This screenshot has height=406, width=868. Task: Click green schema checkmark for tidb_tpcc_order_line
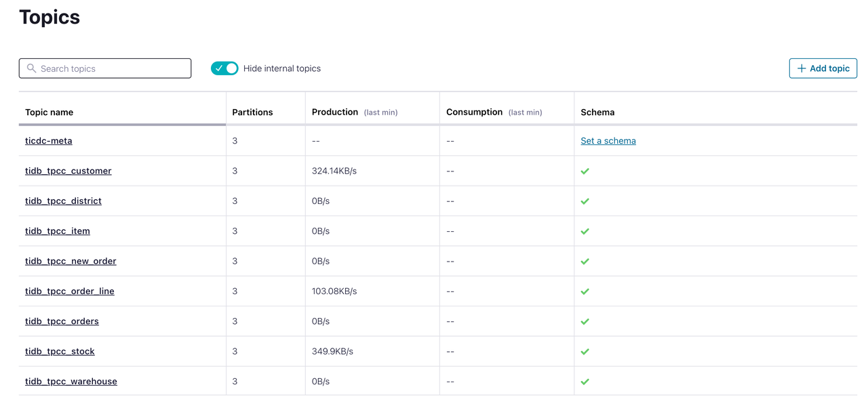pyautogui.click(x=585, y=291)
